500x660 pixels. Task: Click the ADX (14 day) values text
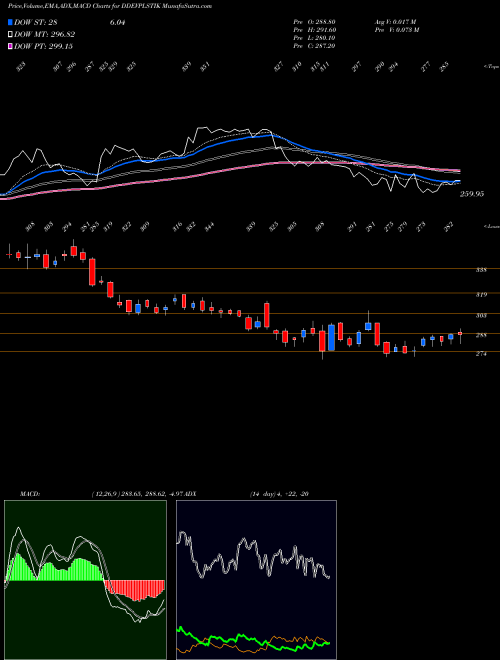coord(279,494)
